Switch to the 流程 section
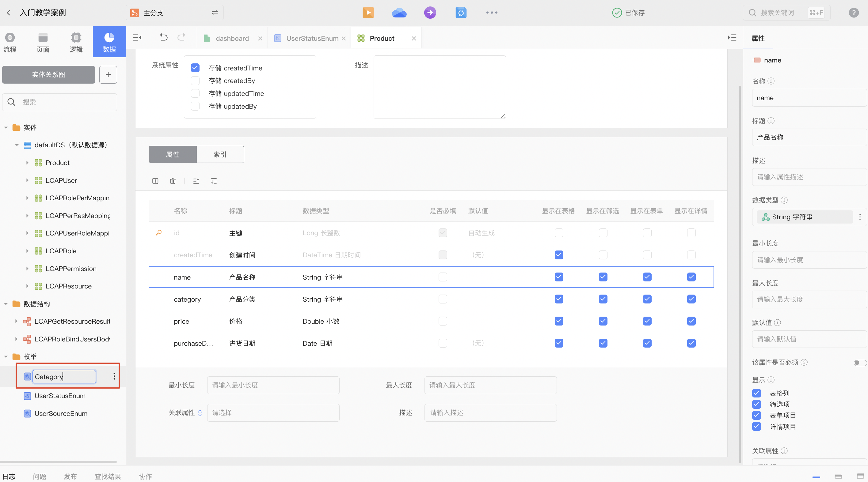 click(x=10, y=42)
